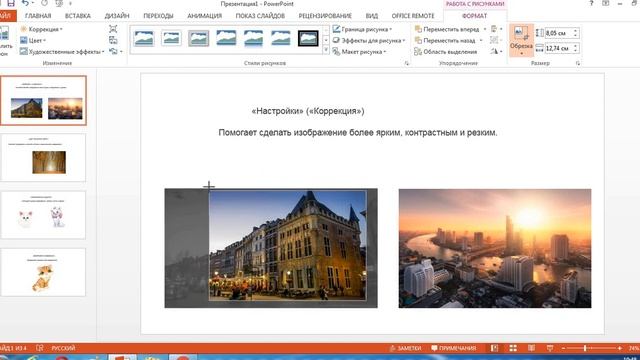Open Коррекция picture corrections menu
640x360 pixels.
pyautogui.click(x=41, y=29)
